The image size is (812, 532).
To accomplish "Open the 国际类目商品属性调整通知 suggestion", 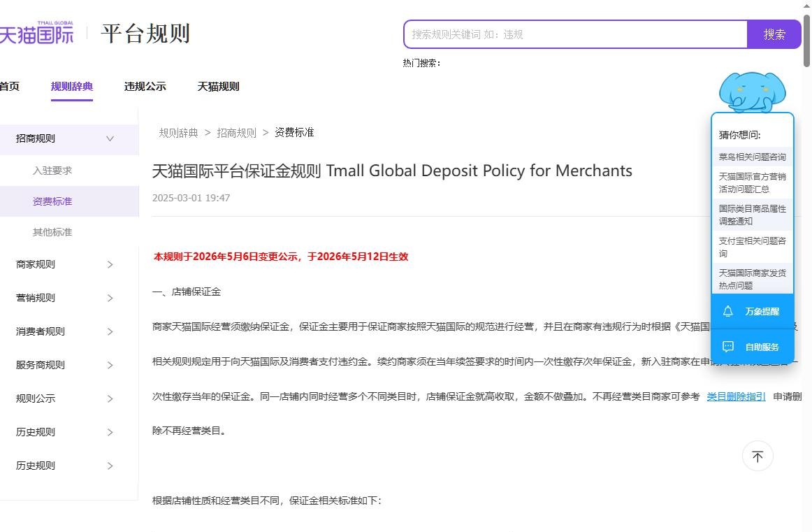I will (x=752, y=215).
